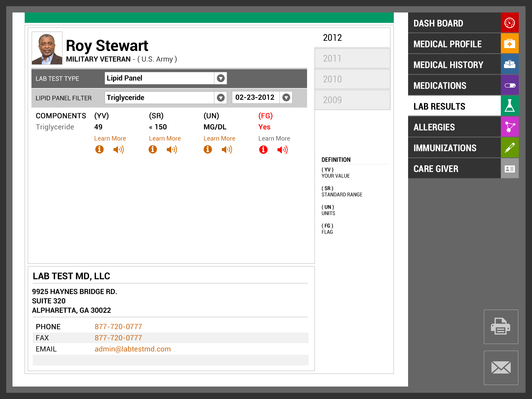Click the Allergies molecule icon

point(509,127)
